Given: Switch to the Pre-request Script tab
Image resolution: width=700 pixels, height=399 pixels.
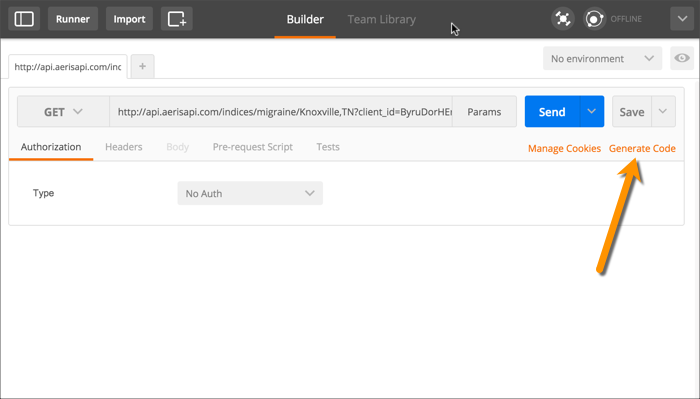Looking at the screenshot, I should 253,147.
